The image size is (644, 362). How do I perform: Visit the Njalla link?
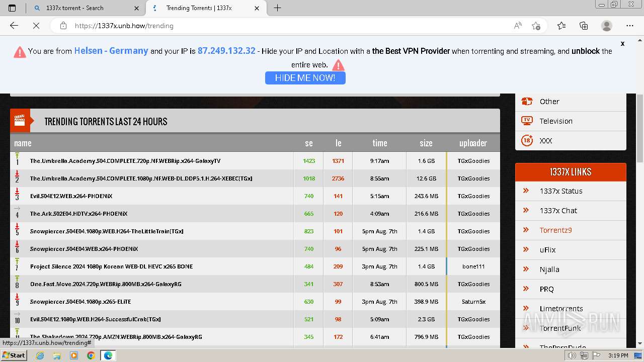point(549,269)
